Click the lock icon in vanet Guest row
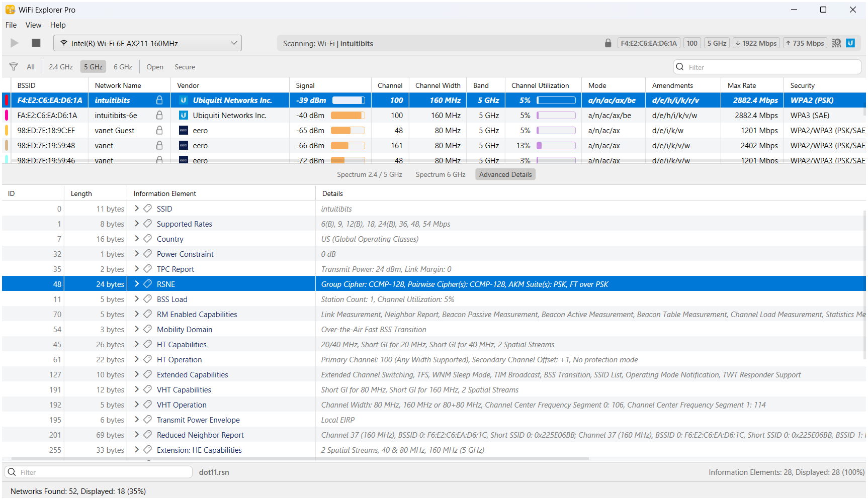868x500 pixels. click(159, 130)
